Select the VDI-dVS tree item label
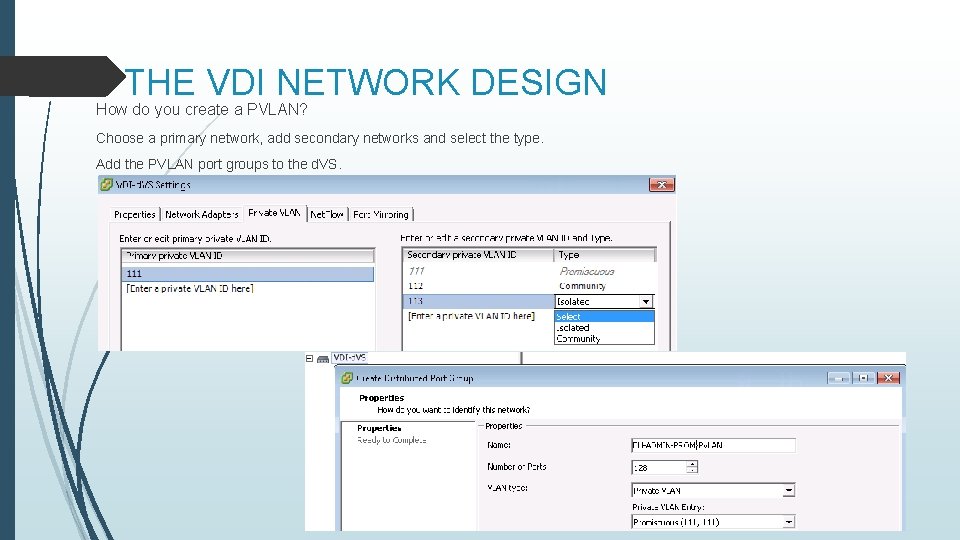 [350, 358]
